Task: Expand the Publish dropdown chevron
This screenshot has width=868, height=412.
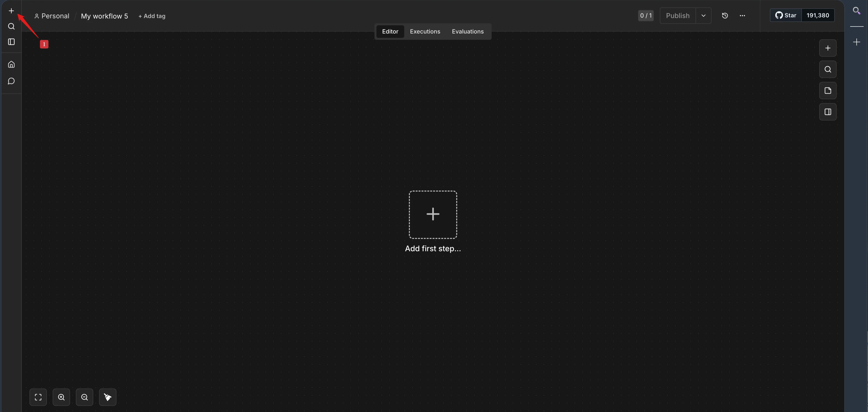Action: click(704, 15)
